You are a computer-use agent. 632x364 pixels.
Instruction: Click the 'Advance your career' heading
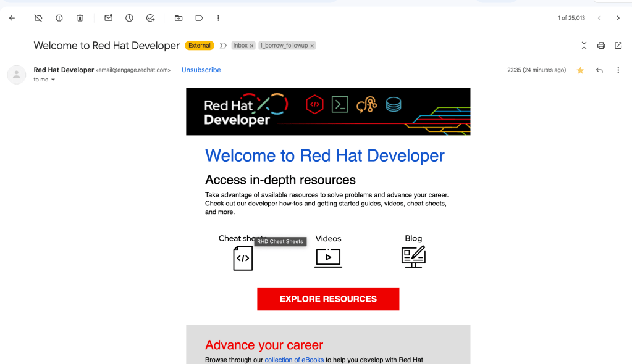[264, 345]
